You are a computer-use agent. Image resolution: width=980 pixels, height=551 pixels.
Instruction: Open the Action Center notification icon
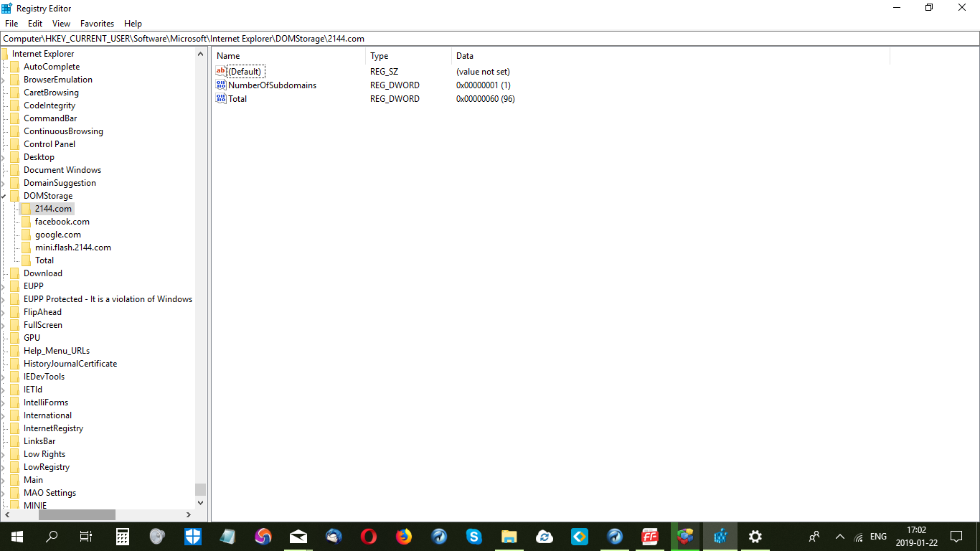coord(956,537)
